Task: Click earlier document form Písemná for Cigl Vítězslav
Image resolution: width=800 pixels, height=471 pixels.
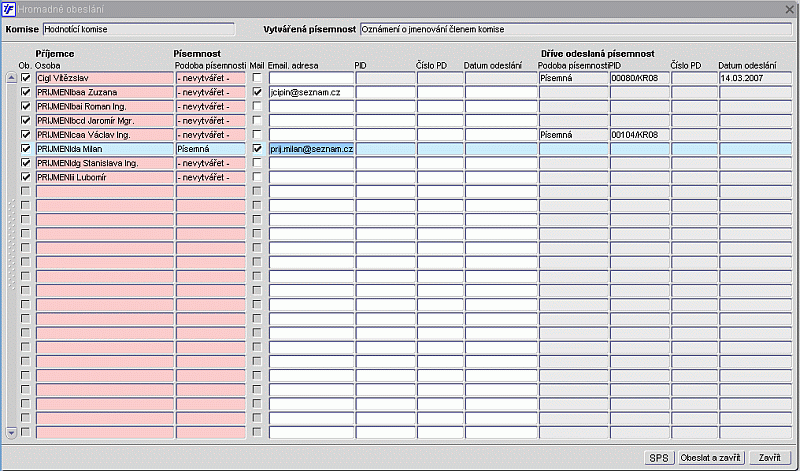Action: (573, 78)
